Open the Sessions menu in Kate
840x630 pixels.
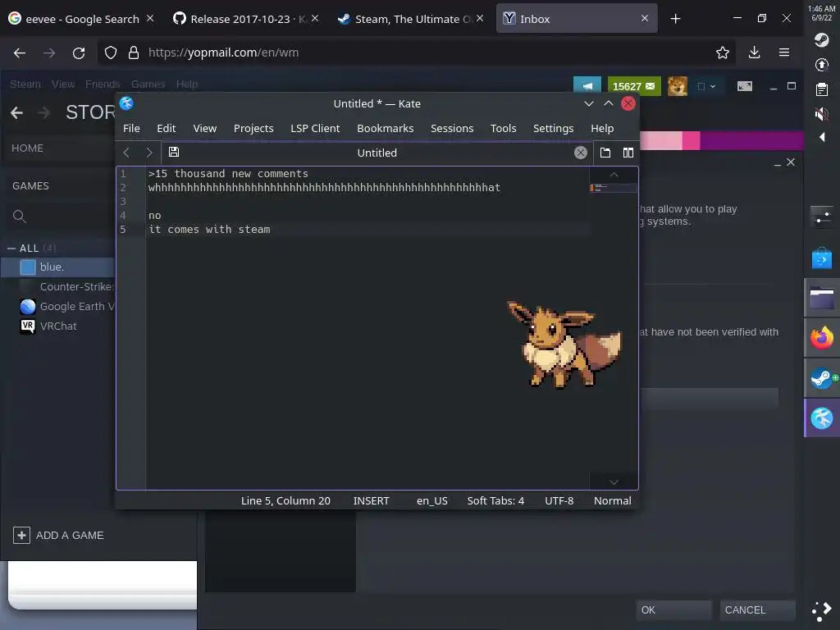pyautogui.click(x=452, y=129)
